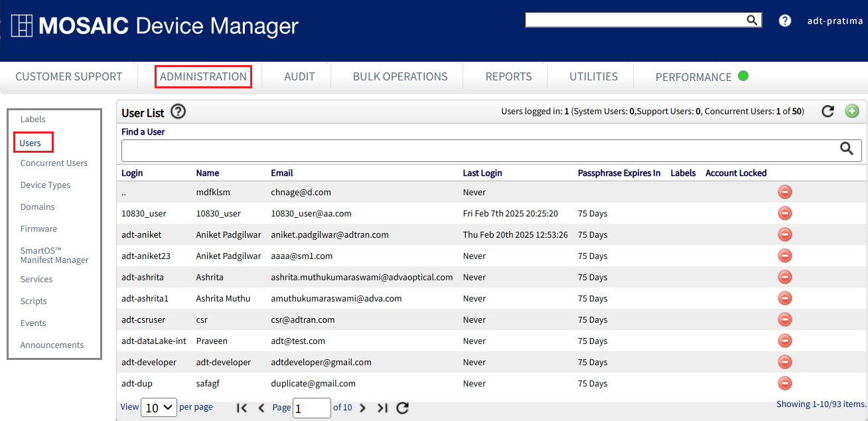Viewport: 868px width, 421px height.
Task: Open the BULK OPERATIONS tab
Action: pyautogui.click(x=399, y=76)
